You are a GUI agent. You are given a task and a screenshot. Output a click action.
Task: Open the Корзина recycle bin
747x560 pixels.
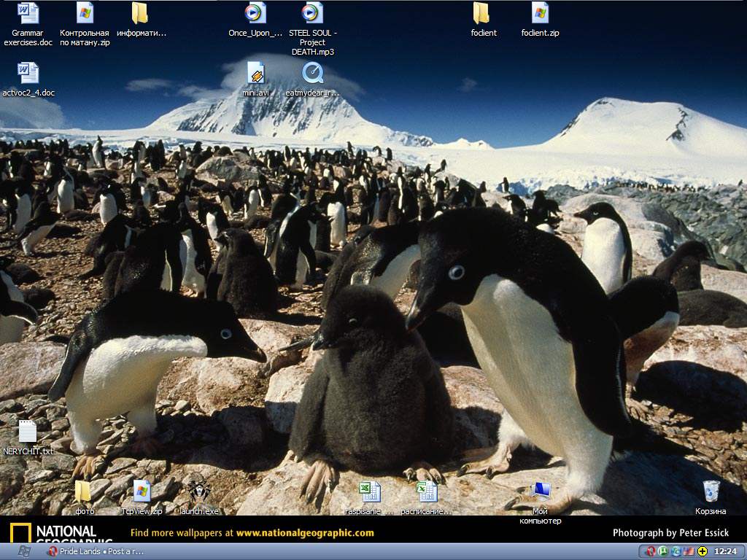711,491
